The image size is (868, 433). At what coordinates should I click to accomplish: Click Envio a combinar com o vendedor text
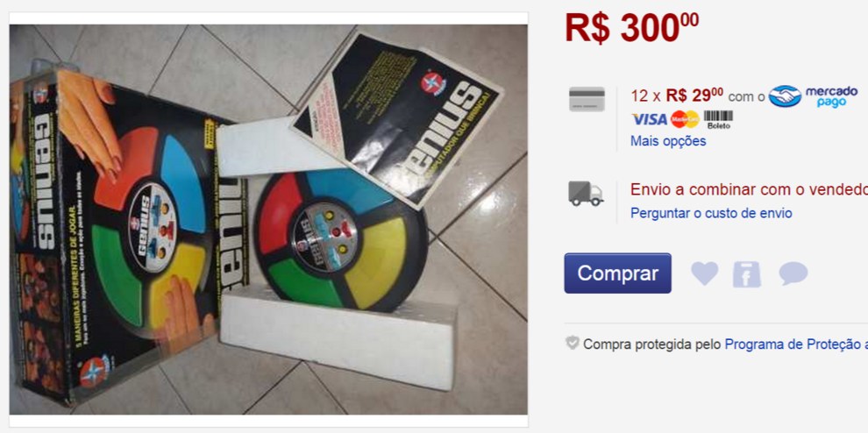click(749, 189)
